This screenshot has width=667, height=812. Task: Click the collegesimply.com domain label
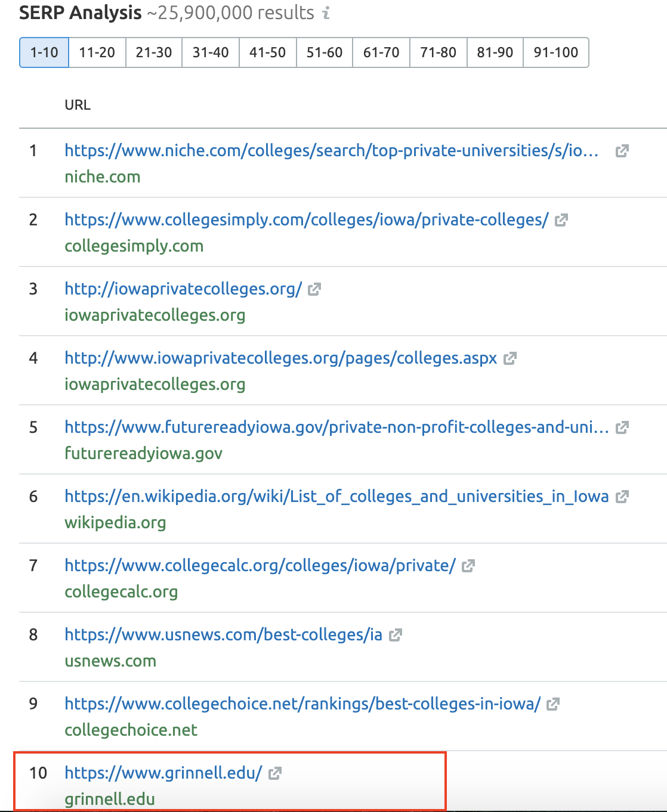point(134,246)
